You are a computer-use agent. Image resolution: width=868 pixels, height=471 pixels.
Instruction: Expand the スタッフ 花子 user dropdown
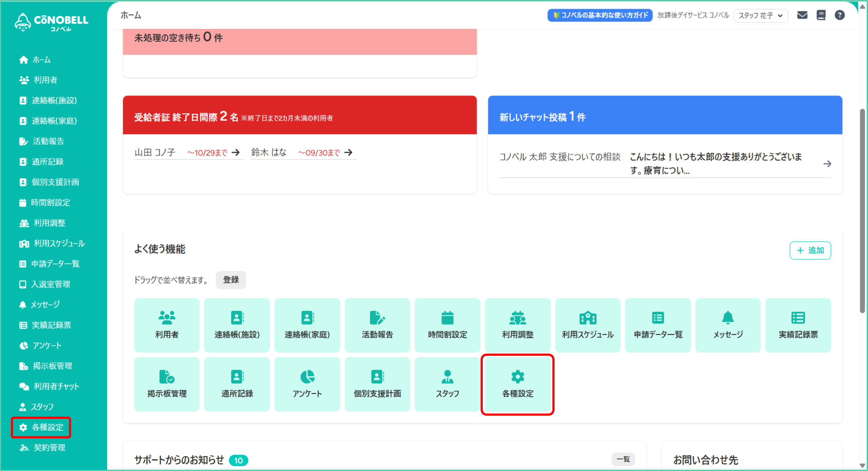(x=761, y=16)
